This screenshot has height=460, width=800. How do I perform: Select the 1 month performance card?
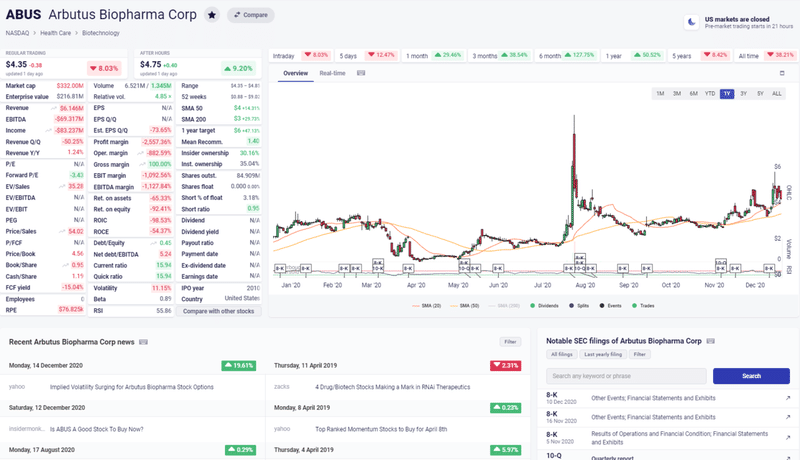pos(434,56)
